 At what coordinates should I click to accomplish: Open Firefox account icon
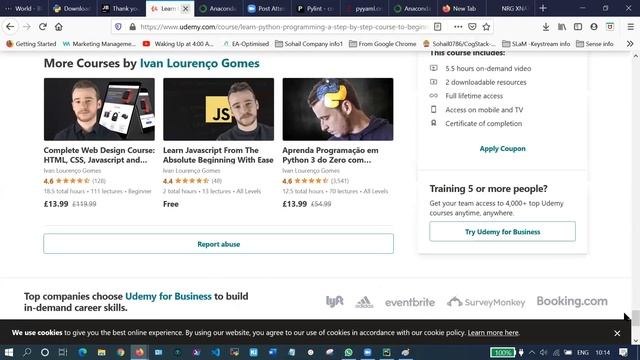pos(594,27)
